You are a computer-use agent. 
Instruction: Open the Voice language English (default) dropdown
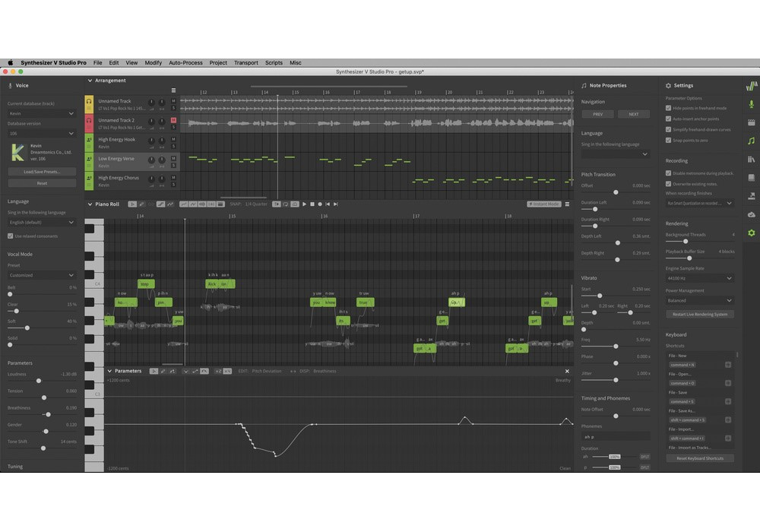pos(42,223)
